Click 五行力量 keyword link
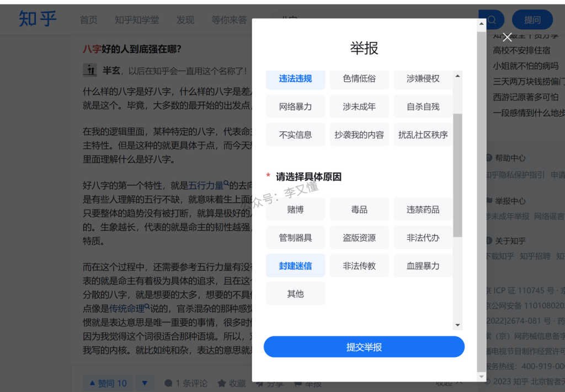This screenshot has width=565, height=392. pos(206,185)
